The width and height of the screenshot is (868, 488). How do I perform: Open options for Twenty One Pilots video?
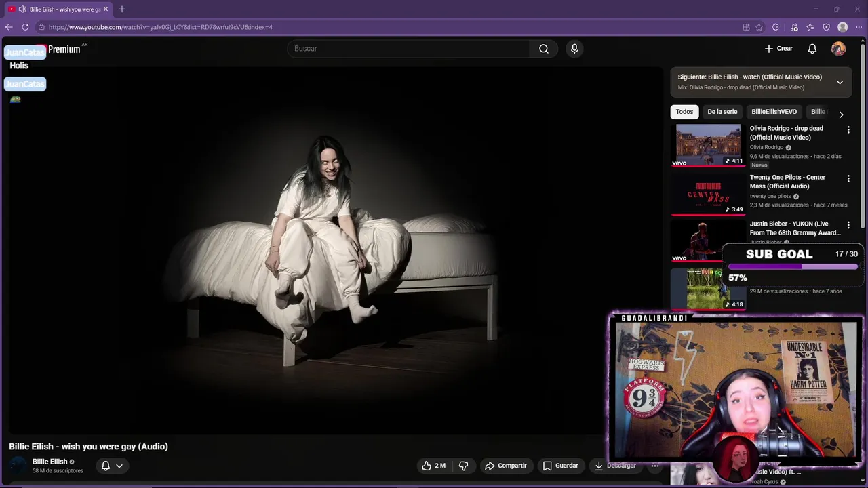pyautogui.click(x=848, y=178)
